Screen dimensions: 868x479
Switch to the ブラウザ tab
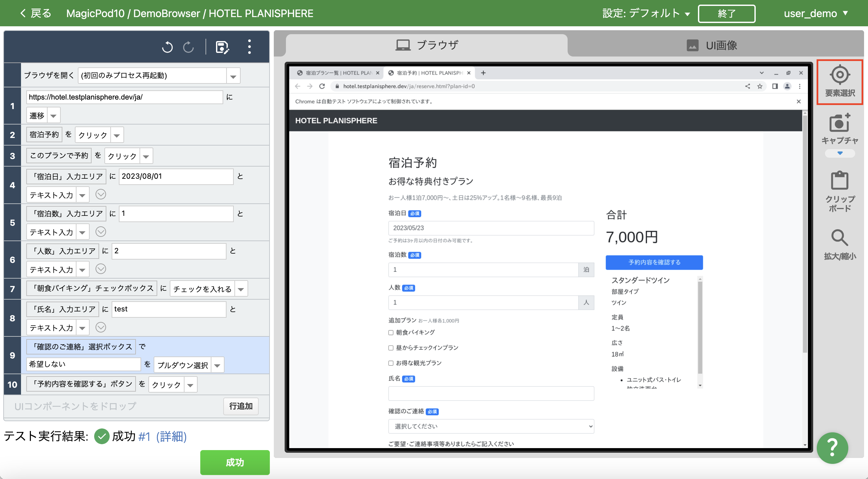click(x=426, y=45)
